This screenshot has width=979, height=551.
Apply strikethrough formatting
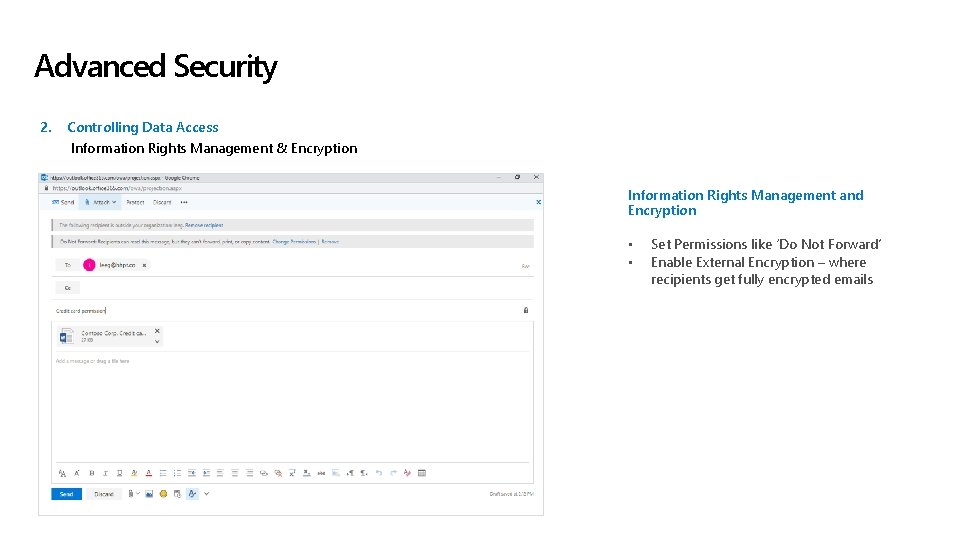(x=321, y=473)
